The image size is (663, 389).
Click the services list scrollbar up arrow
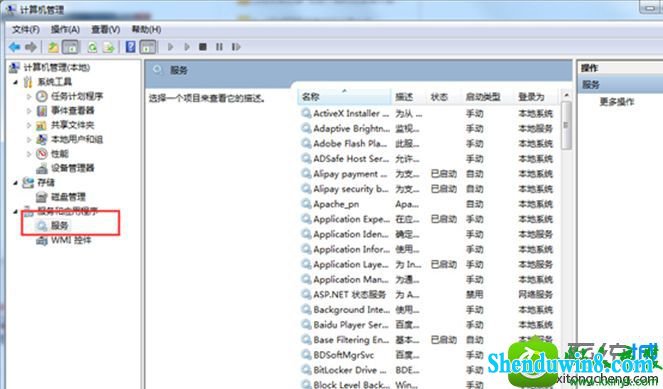(x=566, y=96)
